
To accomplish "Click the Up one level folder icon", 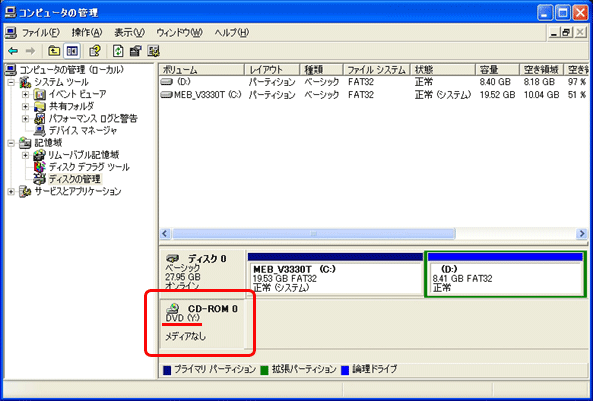I will pos(54,51).
